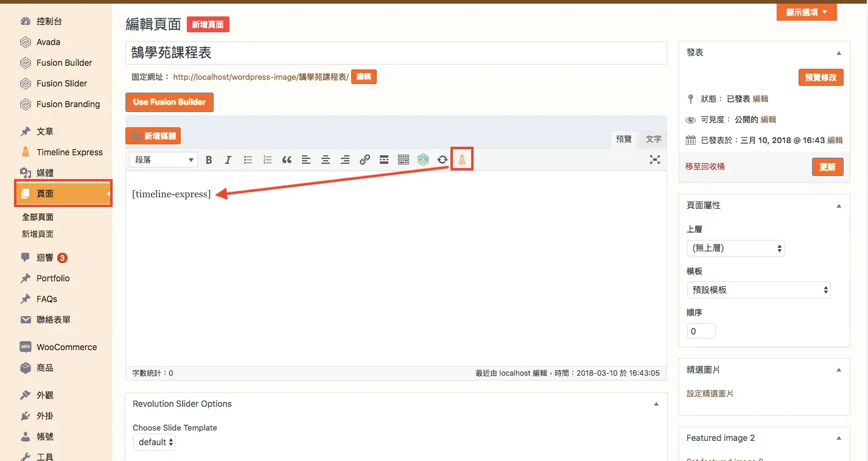Click the page title input field

396,53
